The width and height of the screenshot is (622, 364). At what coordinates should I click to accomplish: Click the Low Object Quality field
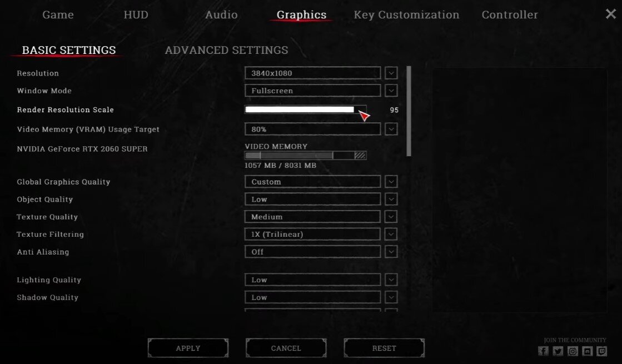pos(312,199)
